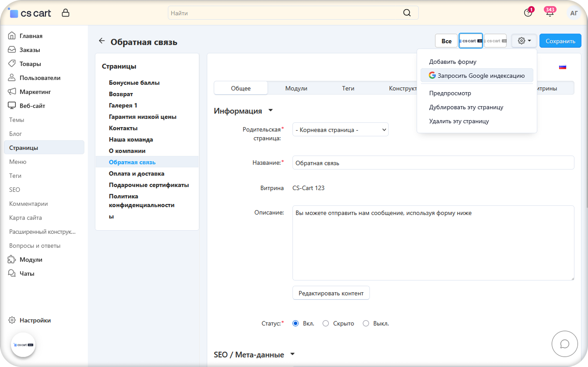588x367 pixels.
Task: Collapse the Информация section
Action: pos(271,111)
